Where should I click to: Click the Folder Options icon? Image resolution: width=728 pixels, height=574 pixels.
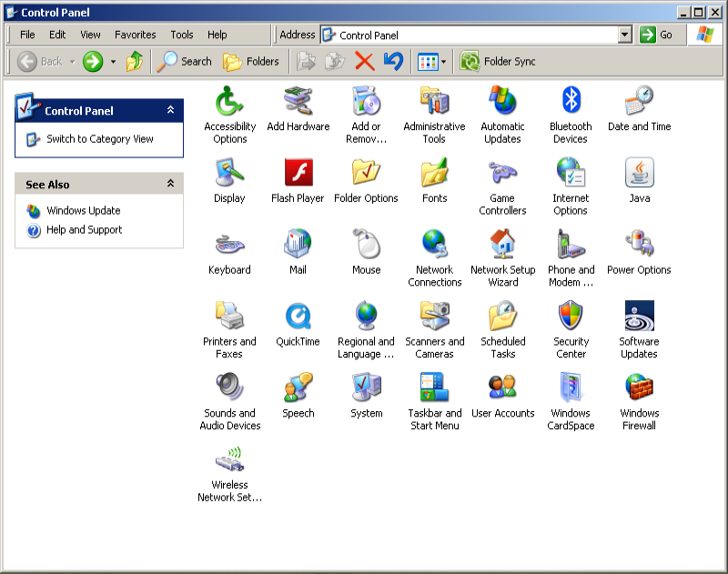366,180
